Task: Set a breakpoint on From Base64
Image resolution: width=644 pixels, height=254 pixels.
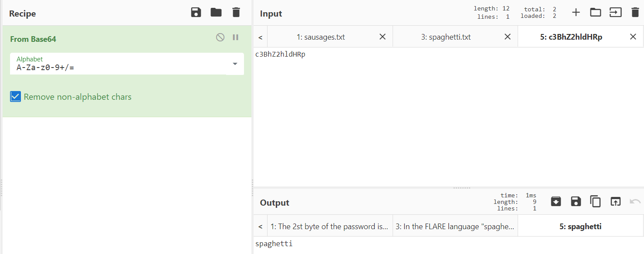Action: (x=236, y=37)
